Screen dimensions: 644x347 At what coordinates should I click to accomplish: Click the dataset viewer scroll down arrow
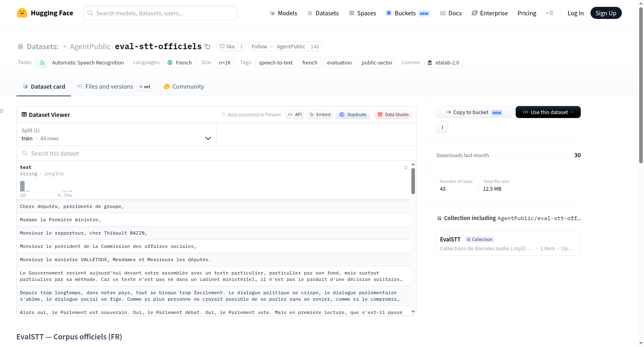(x=413, y=312)
